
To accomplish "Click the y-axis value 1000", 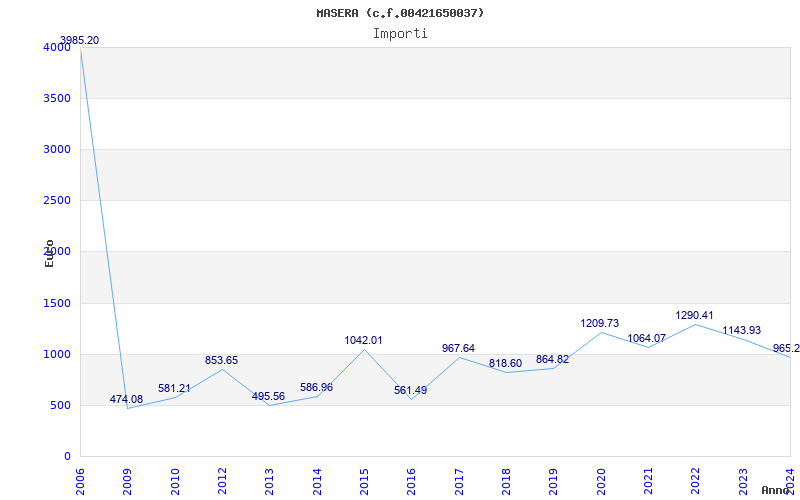I will [x=55, y=355].
